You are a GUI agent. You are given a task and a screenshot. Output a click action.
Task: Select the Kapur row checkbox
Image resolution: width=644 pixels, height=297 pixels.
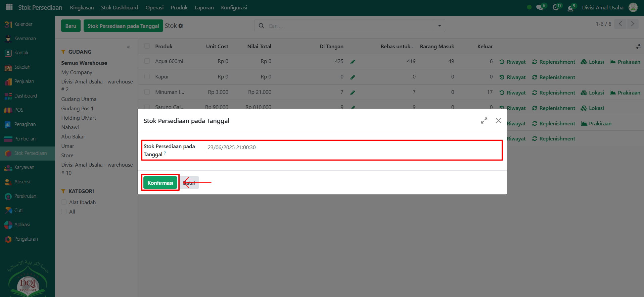coord(147,76)
